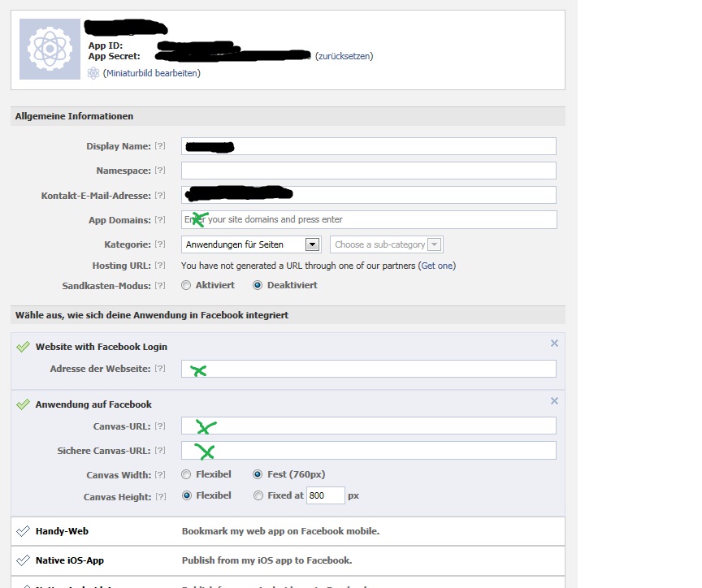This screenshot has width=702, height=588.
Task: Click the zurücksetzen link for App Secret
Action: tap(344, 56)
